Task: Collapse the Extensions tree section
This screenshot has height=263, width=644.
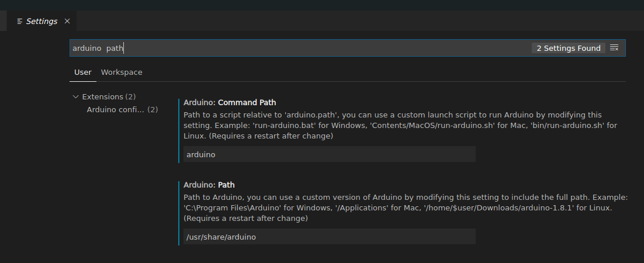Action: [75, 96]
